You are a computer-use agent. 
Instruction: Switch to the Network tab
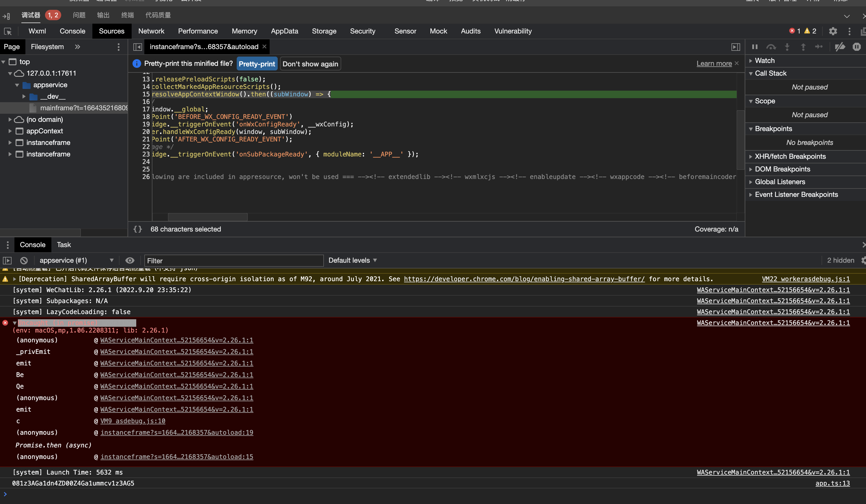tap(151, 31)
